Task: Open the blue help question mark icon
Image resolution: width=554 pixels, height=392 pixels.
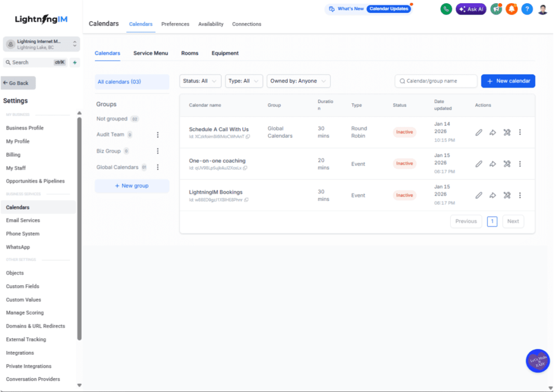Action: (x=527, y=9)
